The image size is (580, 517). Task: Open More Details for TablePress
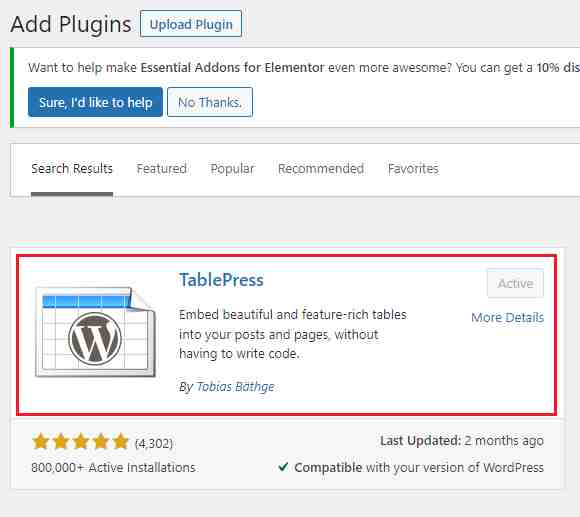[508, 317]
